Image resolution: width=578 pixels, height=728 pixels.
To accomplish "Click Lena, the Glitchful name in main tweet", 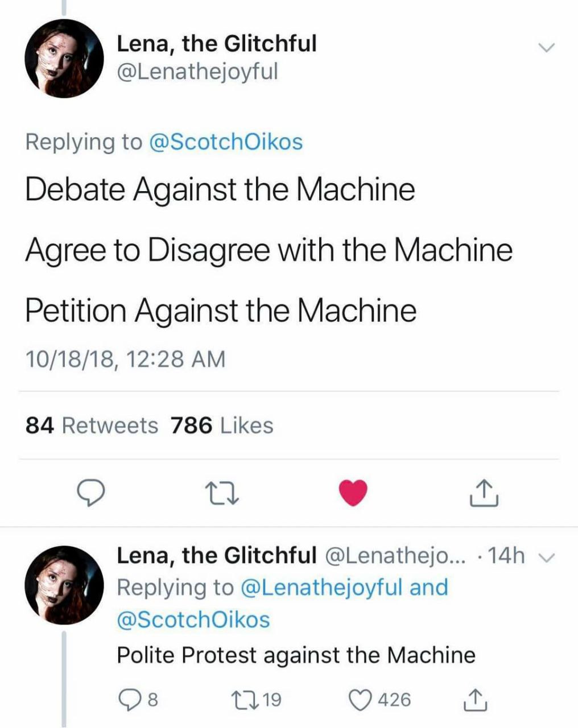I will (x=216, y=44).
